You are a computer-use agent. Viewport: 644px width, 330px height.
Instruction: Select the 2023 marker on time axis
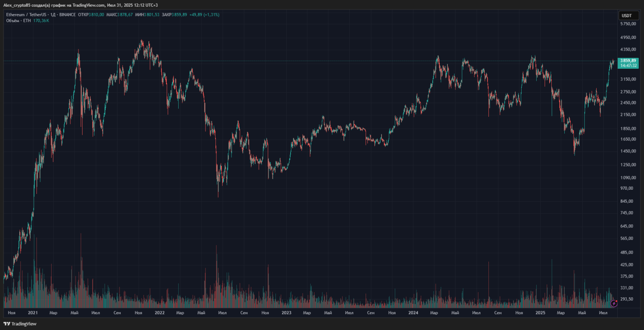(x=286, y=313)
